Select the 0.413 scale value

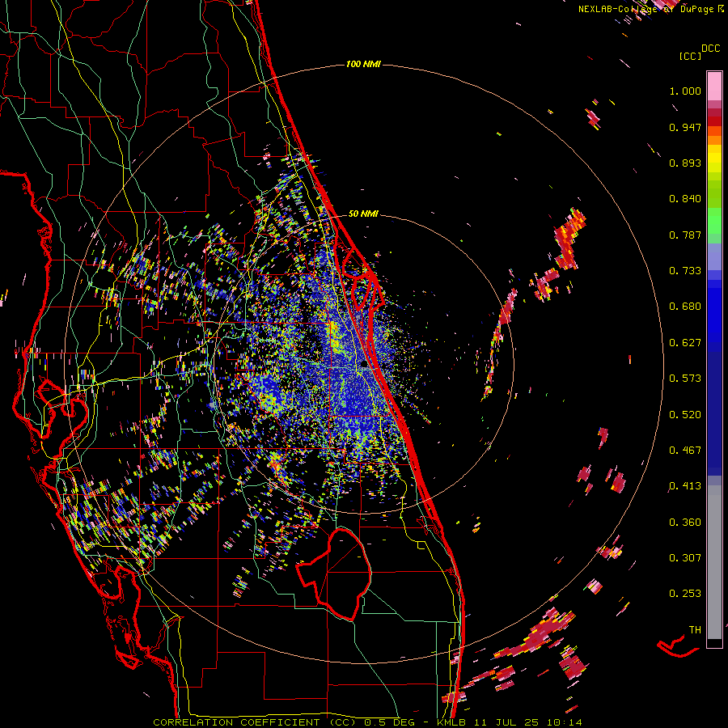[685, 486]
